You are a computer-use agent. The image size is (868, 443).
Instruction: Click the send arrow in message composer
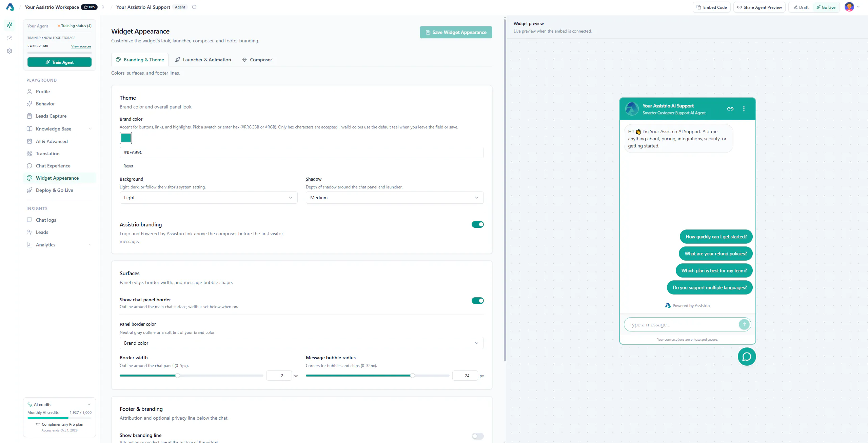[x=744, y=324]
